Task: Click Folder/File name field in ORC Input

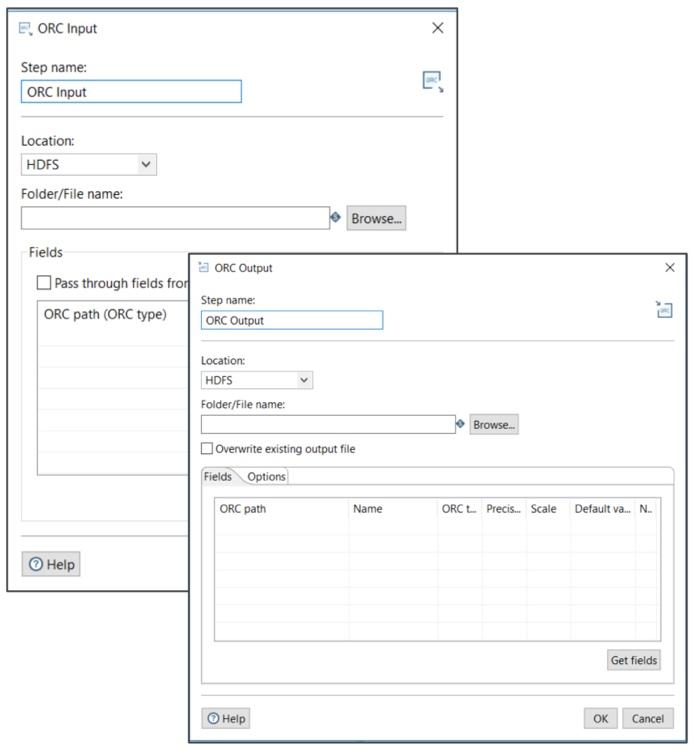Action: pyautogui.click(x=175, y=218)
